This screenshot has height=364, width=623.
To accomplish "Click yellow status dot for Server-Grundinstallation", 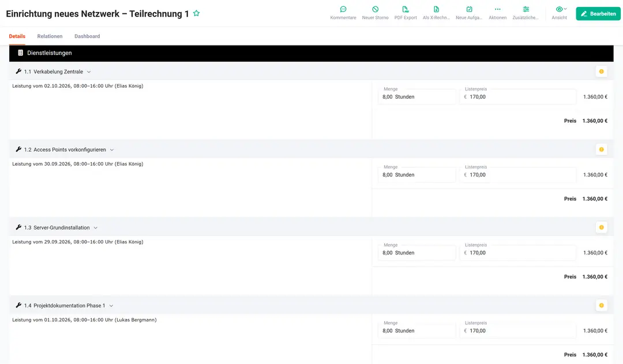I will tap(601, 227).
